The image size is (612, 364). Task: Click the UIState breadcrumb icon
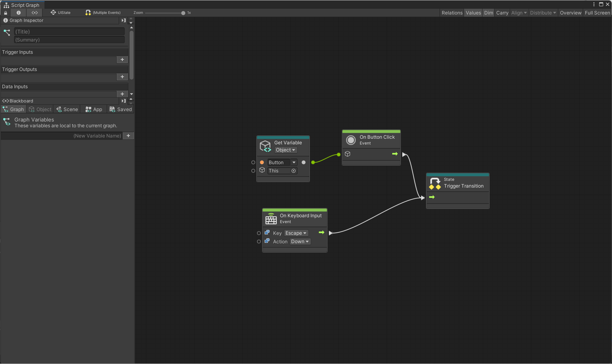(53, 12)
